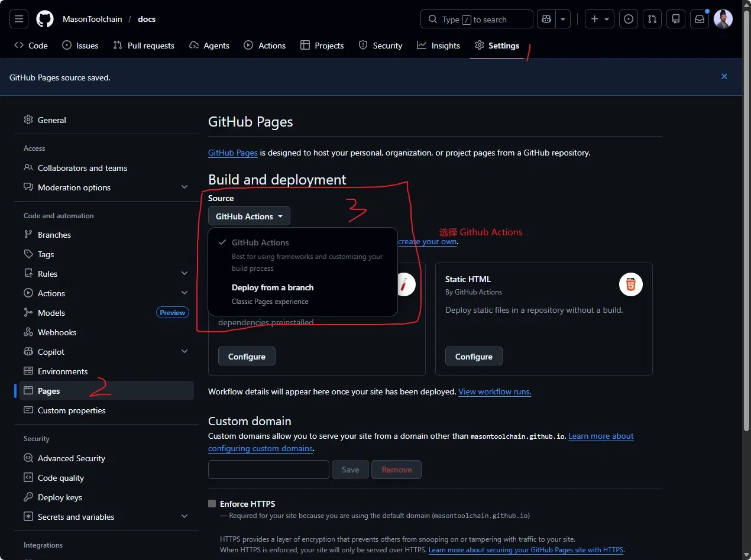Open Learn more about securing Pages with HTTPS
The height and width of the screenshot is (560, 751).
[526, 550]
